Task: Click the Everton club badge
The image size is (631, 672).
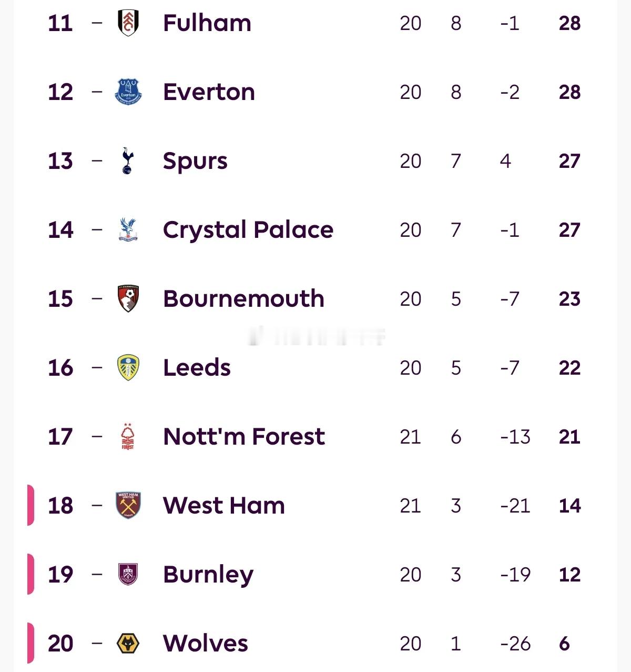Action: (x=128, y=92)
